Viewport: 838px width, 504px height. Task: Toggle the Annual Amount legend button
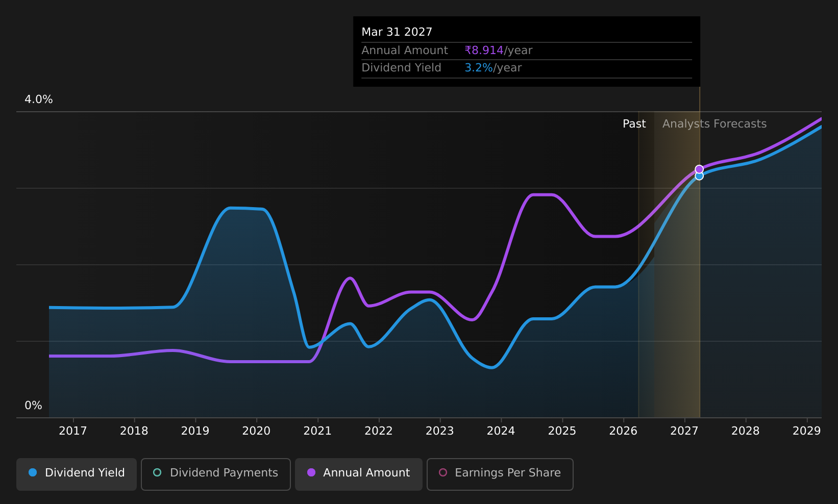359,474
